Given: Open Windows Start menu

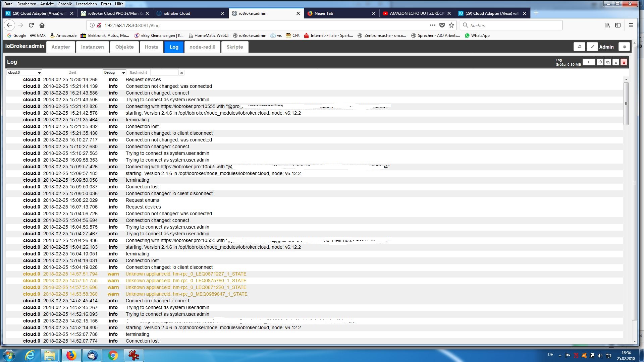Looking at the screenshot, I should point(9,355).
